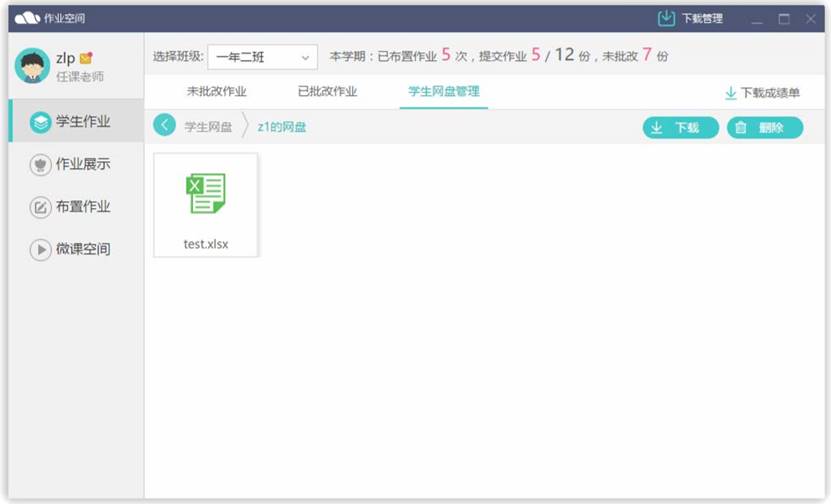Open 微课空间 in the sidebar

(x=76, y=249)
